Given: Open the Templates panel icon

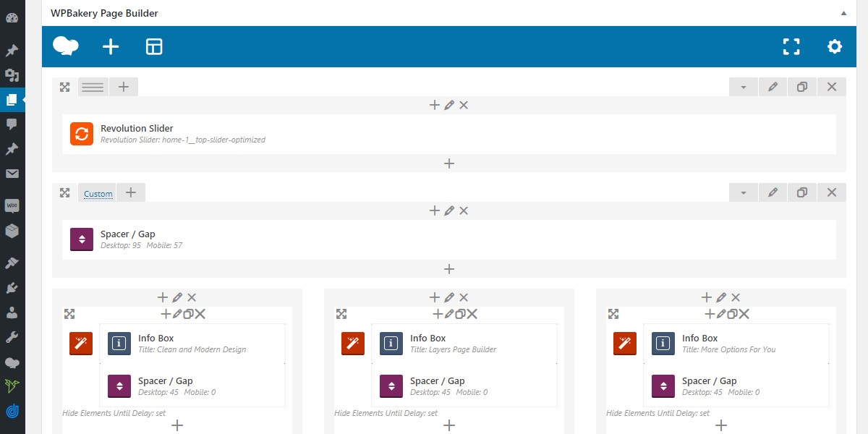Looking at the screenshot, I should click(154, 47).
